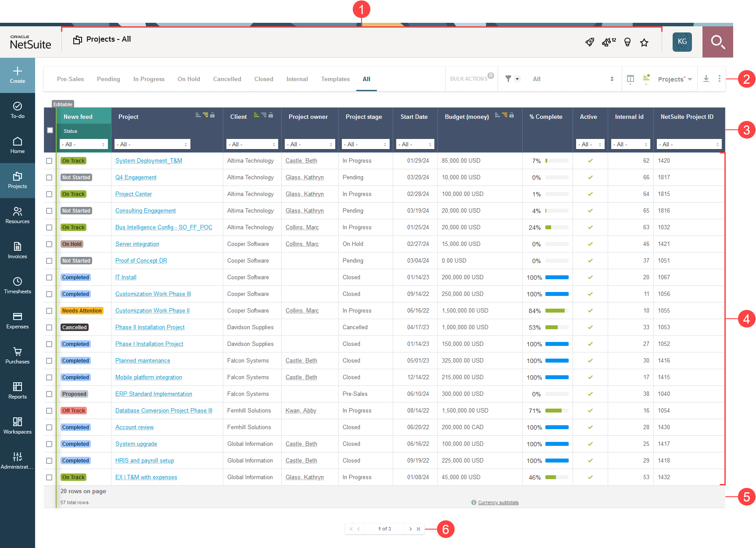Screen dimensions: 756x548
Task: Click the Needs Attention status badge
Action: pos(82,311)
